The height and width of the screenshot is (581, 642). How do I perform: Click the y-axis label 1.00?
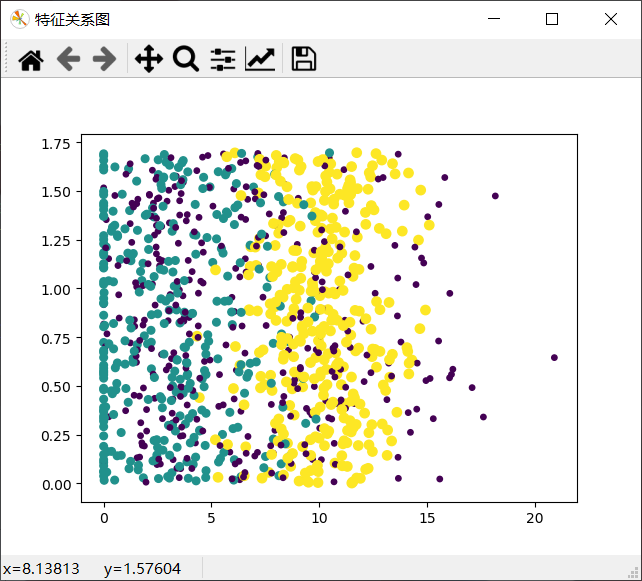click(56, 289)
